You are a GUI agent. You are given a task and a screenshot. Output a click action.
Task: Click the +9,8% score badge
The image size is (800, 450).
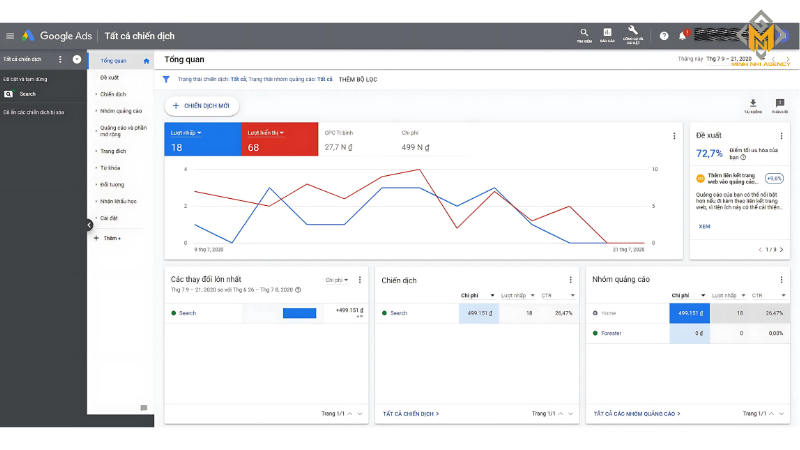774,179
